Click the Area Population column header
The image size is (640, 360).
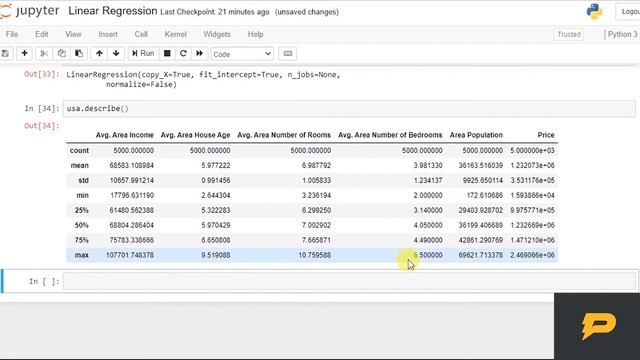point(476,135)
